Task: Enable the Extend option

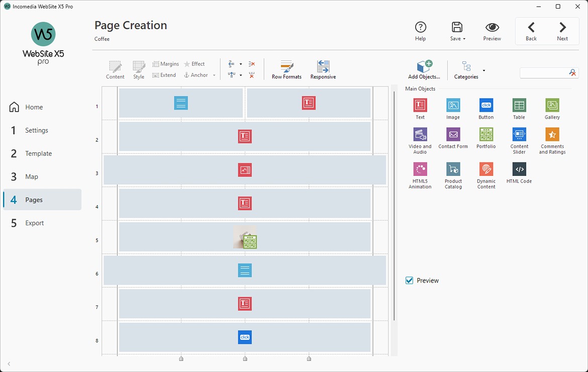Action: [164, 75]
